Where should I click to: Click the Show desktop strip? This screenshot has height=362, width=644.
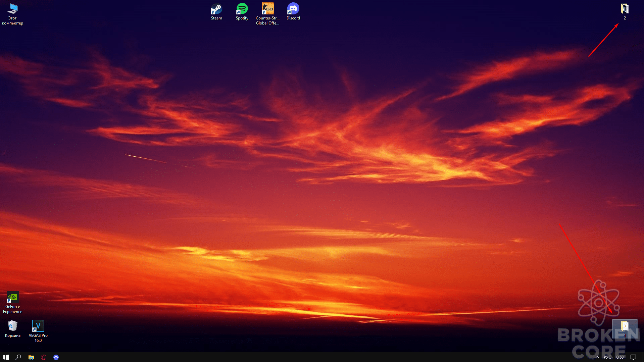coord(643,357)
